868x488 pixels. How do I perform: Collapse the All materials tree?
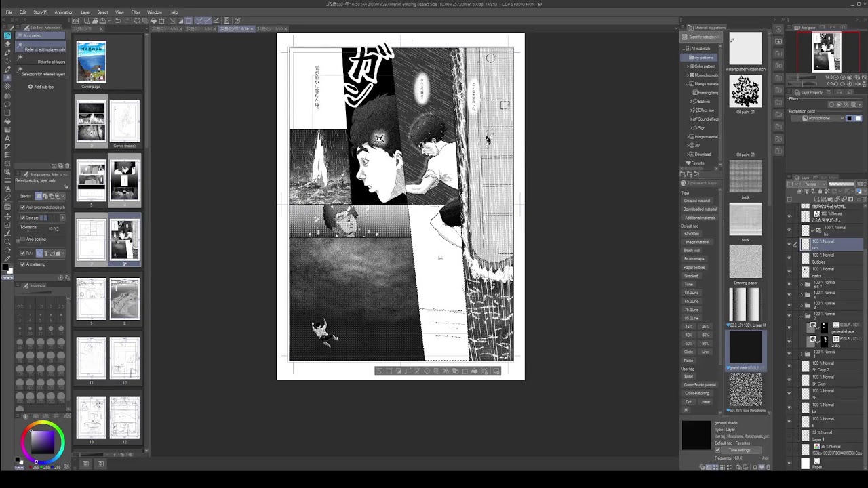coord(684,49)
